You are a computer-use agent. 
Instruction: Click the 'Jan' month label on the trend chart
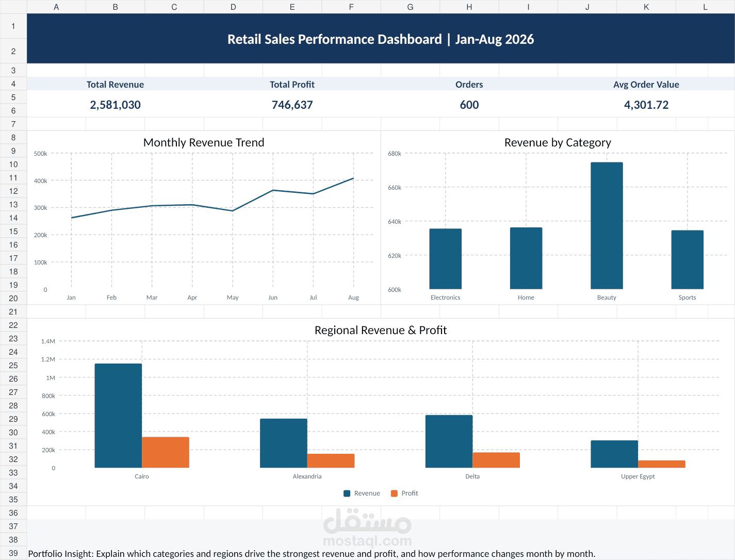pyautogui.click(x=71, y=298)
